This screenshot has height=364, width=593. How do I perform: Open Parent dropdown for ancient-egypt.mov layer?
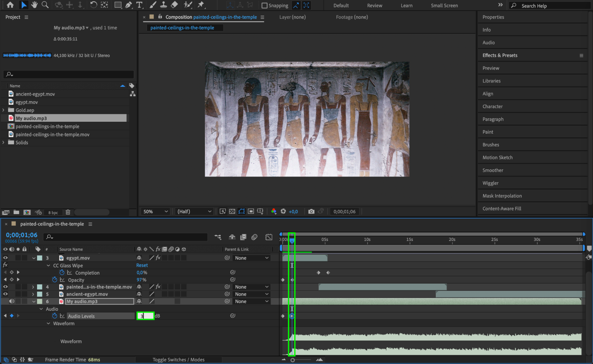[252, 294]
